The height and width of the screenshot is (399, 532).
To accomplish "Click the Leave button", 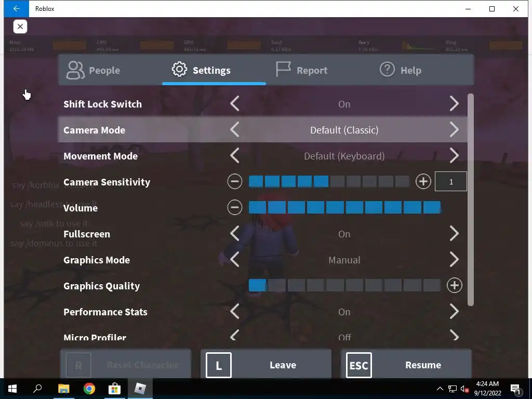I will [266, 365].
